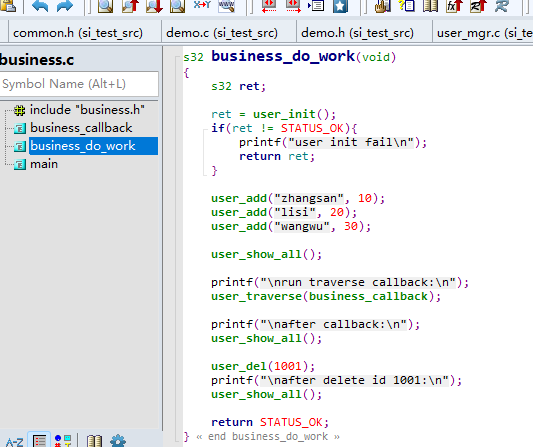Open the symbol type filter icon
This screenshot has width=533, height=447.
tap(63, 441)
